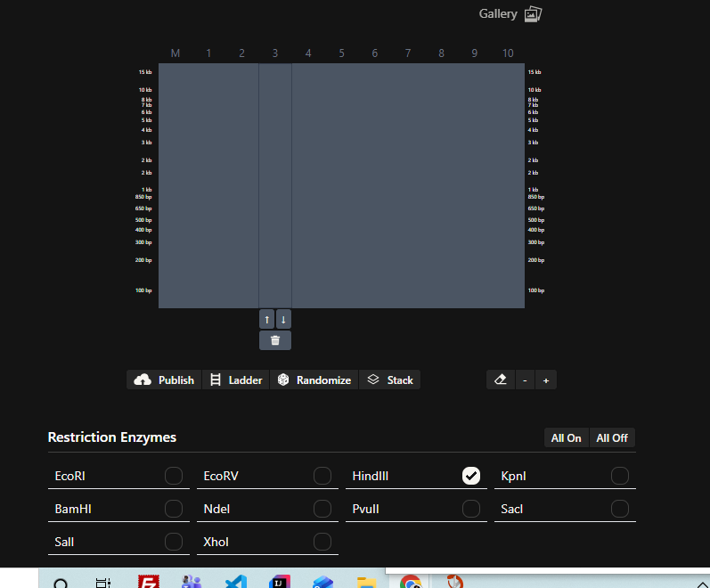Move lane 3 down with arrow
Image resolution: width=710 pixels, height=588 pixels.
(283, 319)
